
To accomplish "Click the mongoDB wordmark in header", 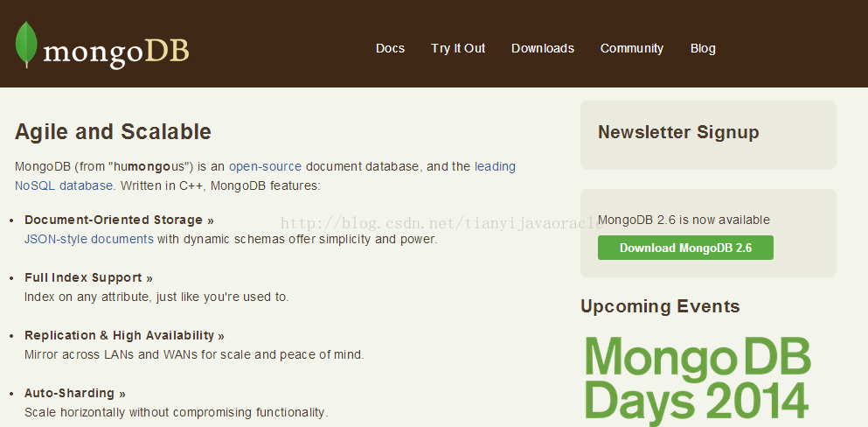I will (x=115, y=52).
